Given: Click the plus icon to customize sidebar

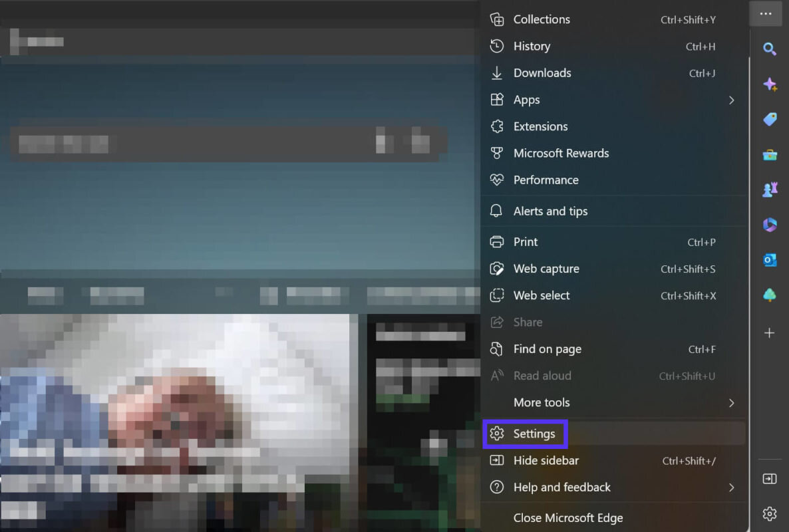Looking at the screenshot, I should coord(769,333).
